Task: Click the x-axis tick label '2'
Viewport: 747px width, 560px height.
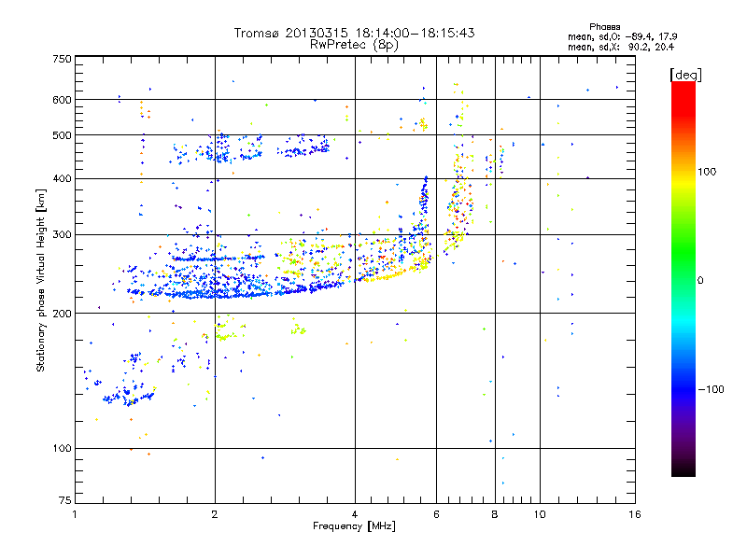Action: 215,514
